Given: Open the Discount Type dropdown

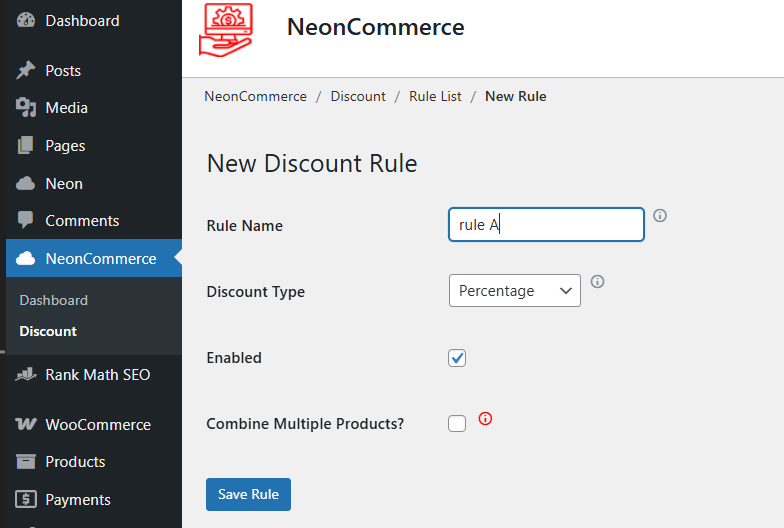Looking at the screenshot, I should [514, 291].
